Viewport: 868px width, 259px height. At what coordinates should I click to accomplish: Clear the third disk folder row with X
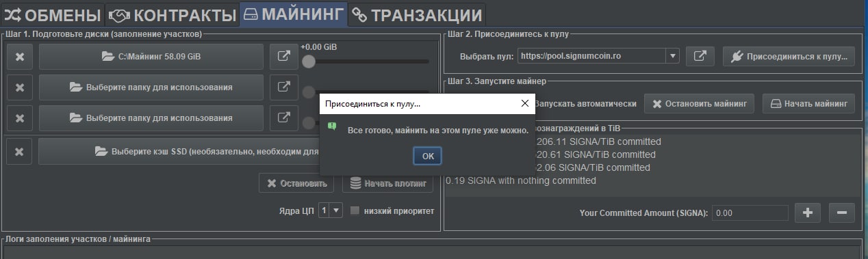(20, 118)
